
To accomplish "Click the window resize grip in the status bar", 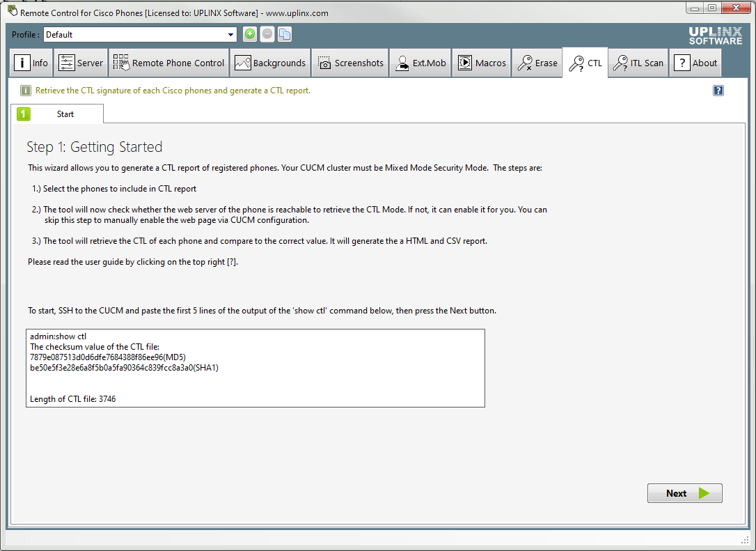I will pyautogui.click(x=745, y=540).
